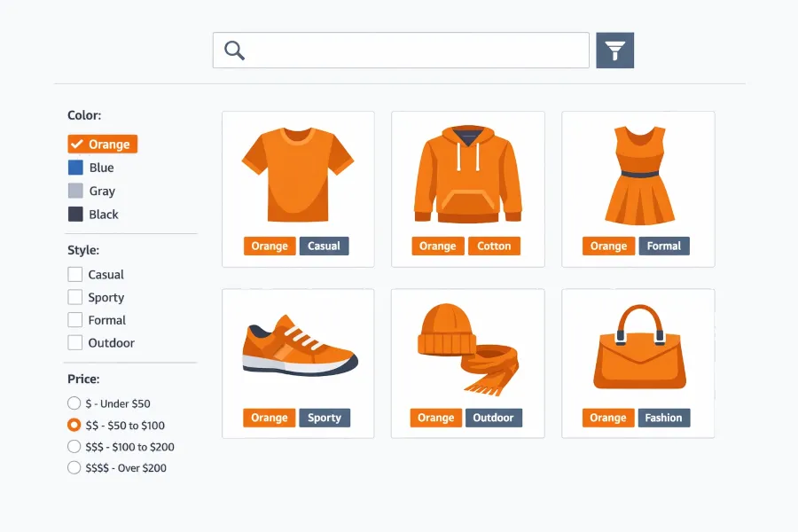
Task: Click the Gray color swatch square
Action: 76,191
